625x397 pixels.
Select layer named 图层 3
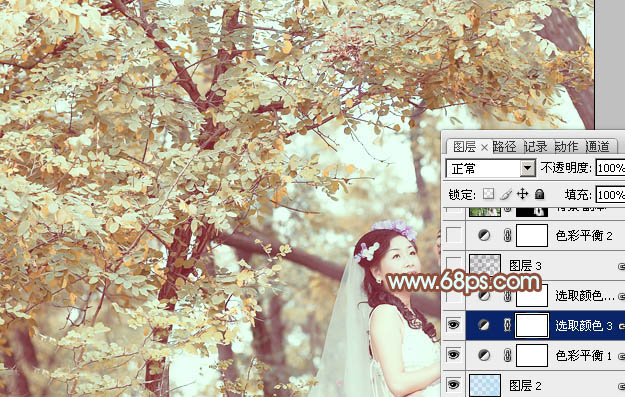525,265
